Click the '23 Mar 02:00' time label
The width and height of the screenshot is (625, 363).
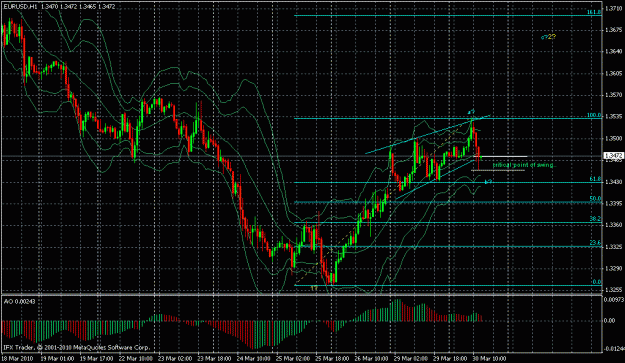click(175, 358)
